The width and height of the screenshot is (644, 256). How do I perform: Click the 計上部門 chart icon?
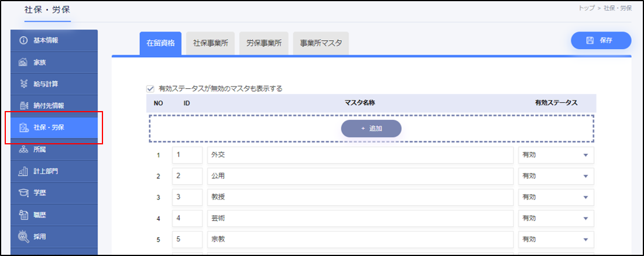24,171
